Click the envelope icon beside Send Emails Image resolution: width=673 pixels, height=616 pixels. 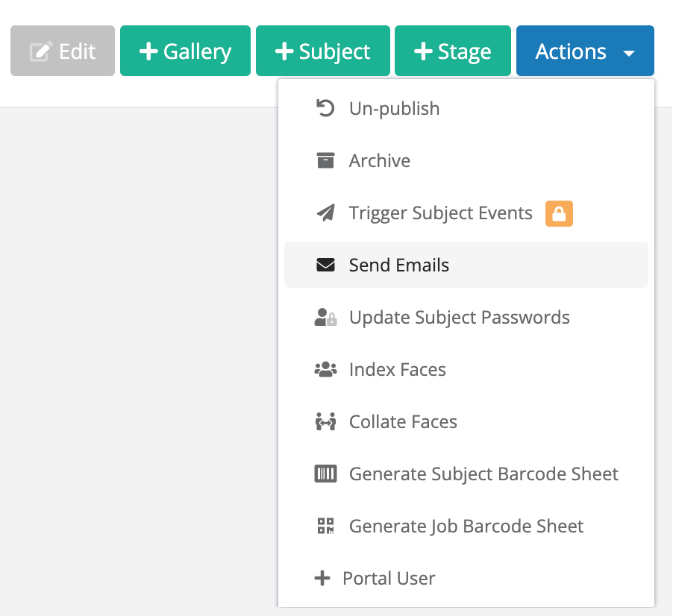325,265
